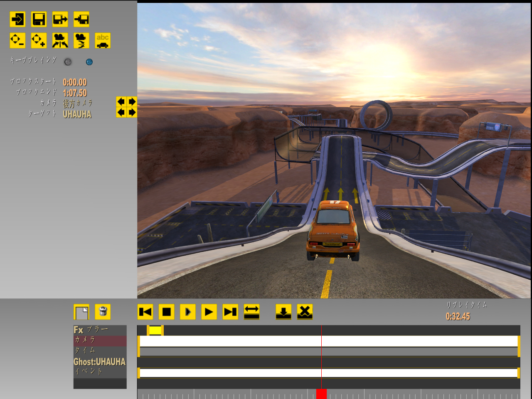Viewport: 532px width, 399px height.
Task: Switch to previous camera with left arrow
Action: pos(121,102)
